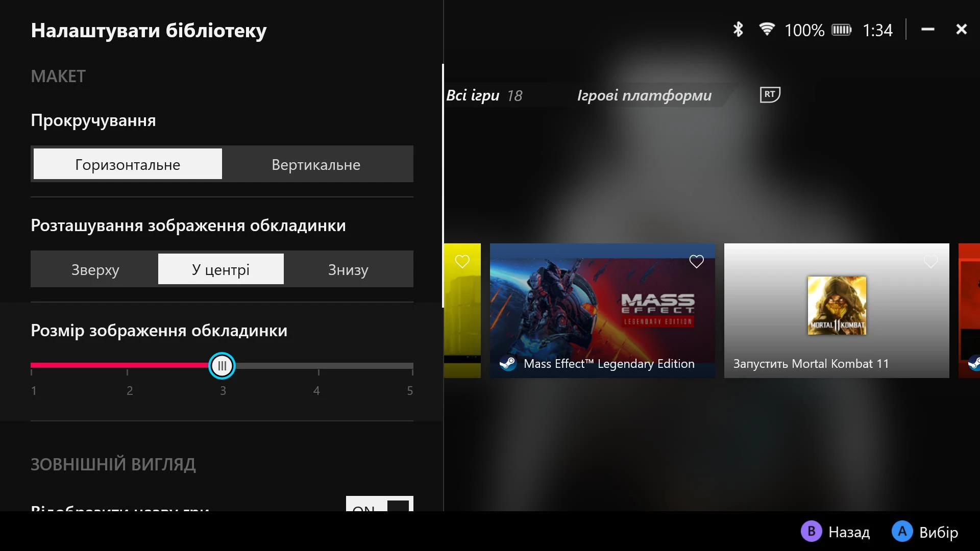Click slider position labeled 5
980x551 pixels.
coord(411,391)
